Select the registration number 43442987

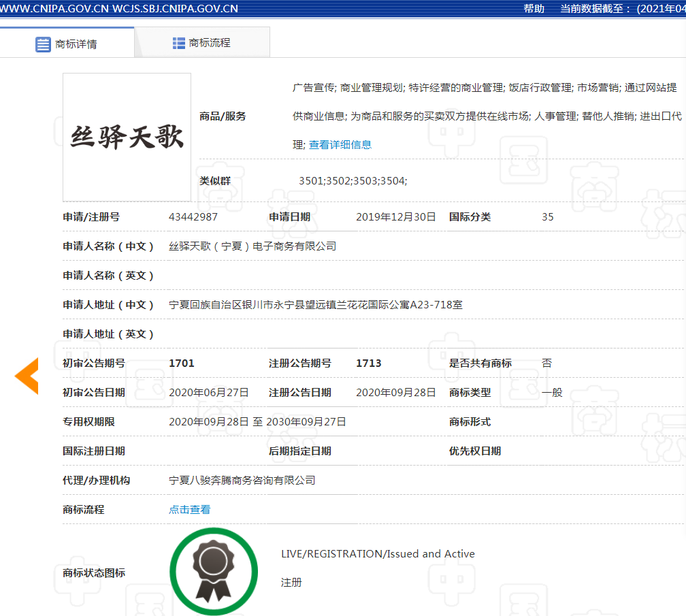click(193, 217)
